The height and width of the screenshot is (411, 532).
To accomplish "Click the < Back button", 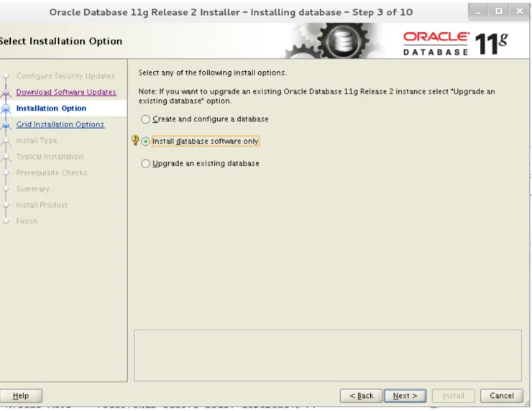I will coord(362,396).
